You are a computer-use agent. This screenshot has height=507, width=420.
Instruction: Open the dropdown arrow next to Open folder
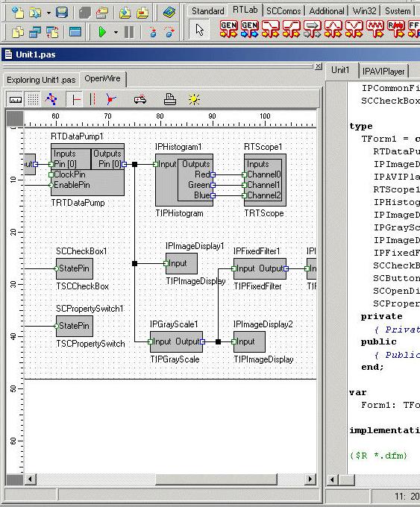pos(48,13)
